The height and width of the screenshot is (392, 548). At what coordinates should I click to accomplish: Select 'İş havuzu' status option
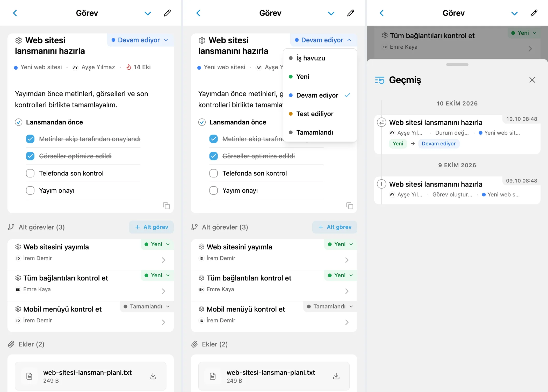320,58
